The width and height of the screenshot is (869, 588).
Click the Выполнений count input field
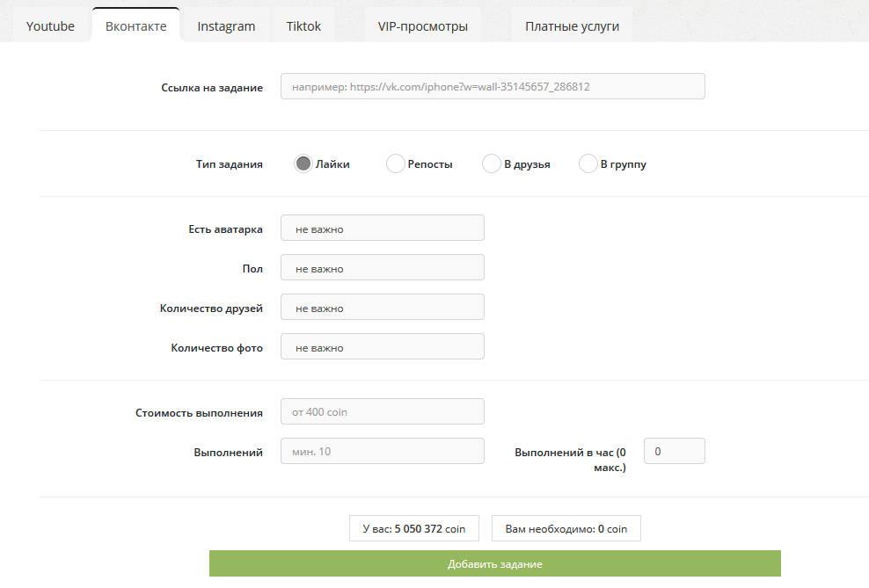coord(383,451)
